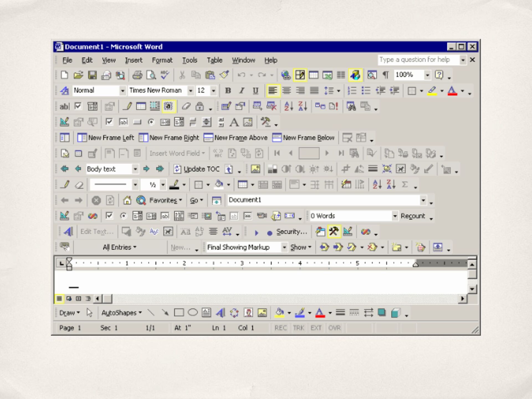
Task: Click Check Box control in Control Toolbox
Action: (x=109, y=122)
